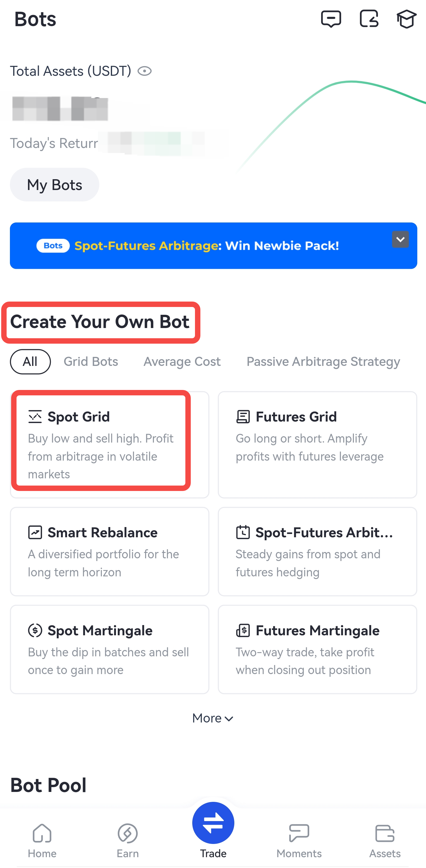Image resolution: width=426 pixels, height=868 pixels.
Task: Tap the copy trading icon in header
Action: click(369, 19)
